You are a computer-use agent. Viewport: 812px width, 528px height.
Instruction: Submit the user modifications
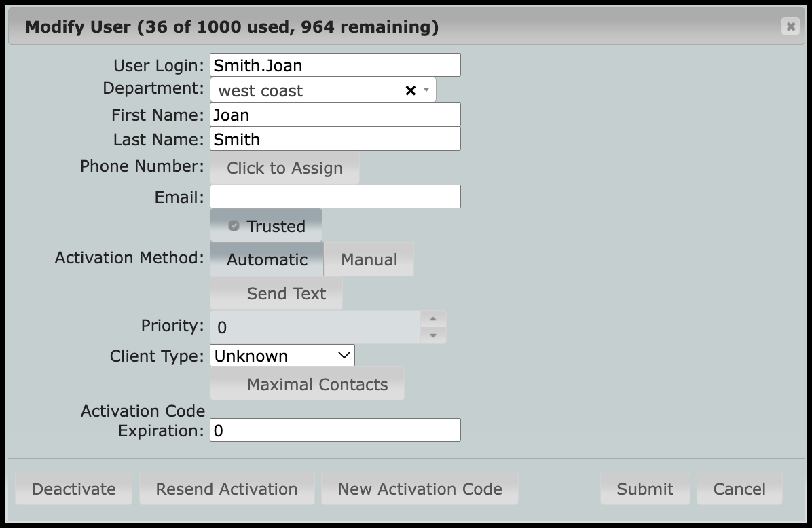click(x=644, y=489)
